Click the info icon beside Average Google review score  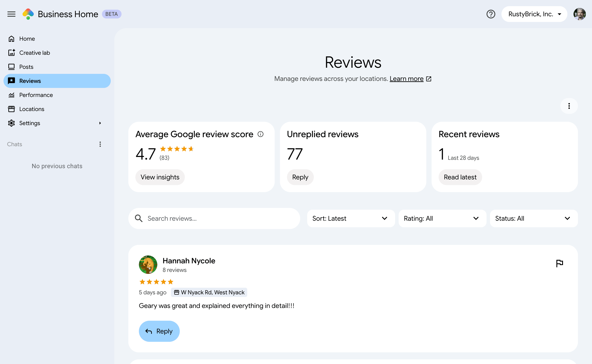coord(260,134)
